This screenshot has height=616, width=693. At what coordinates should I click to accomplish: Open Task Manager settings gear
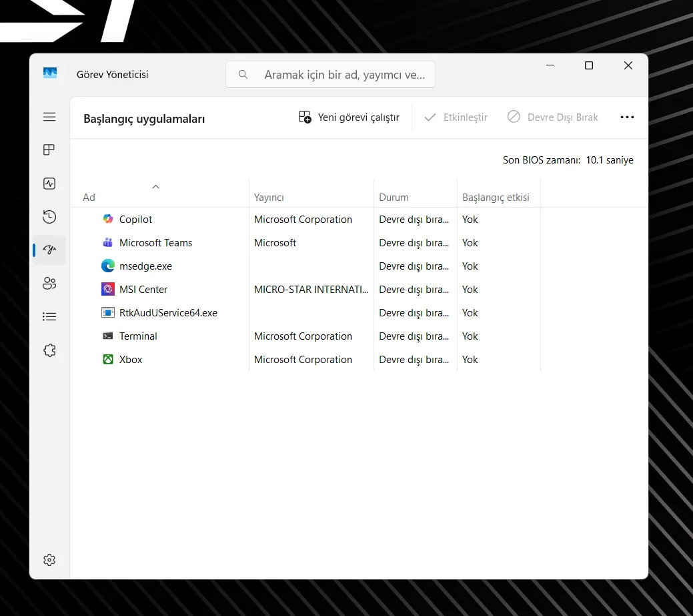pos(49,560)
